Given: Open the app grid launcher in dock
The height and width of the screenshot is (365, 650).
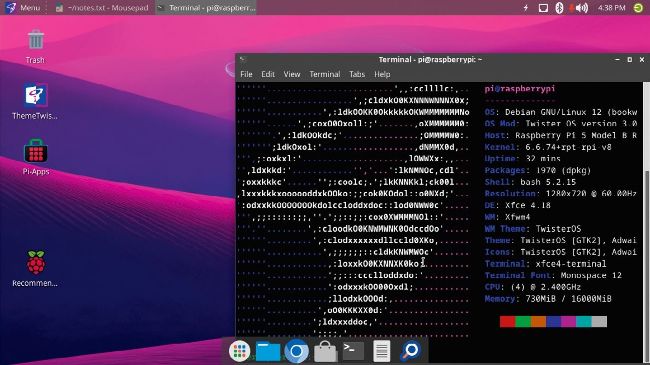Looking at the screenshot, I should coord(240,351).
